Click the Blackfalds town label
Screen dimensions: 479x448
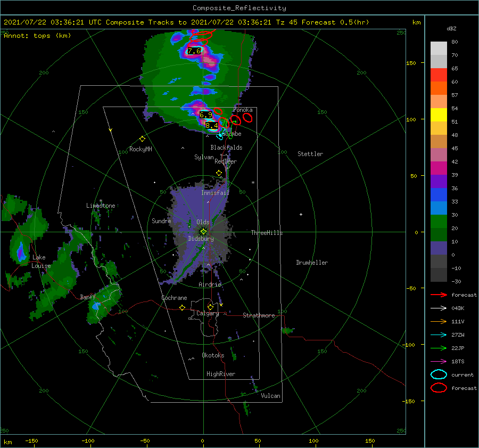click(226, 148)
